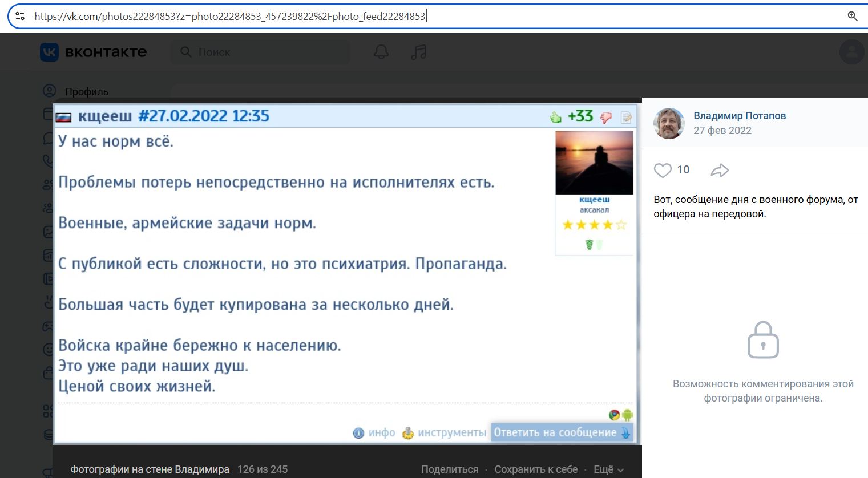Click the thumbs up icon in post

tap(556, 118)
